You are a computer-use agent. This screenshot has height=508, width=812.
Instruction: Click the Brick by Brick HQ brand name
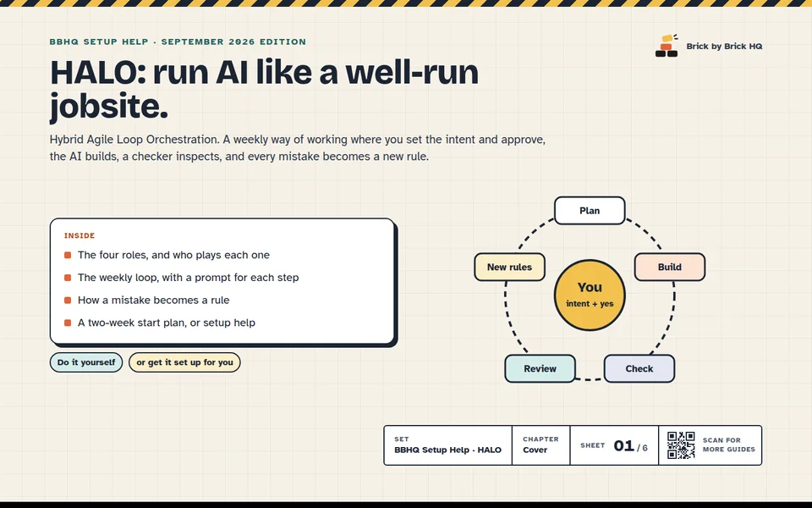click(x=724, y=46)
